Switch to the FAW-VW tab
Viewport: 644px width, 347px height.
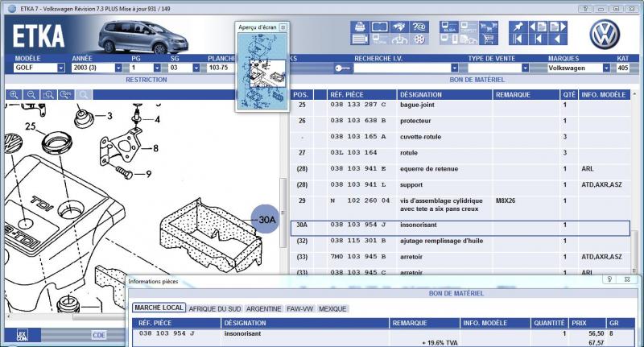click(299, 309)
